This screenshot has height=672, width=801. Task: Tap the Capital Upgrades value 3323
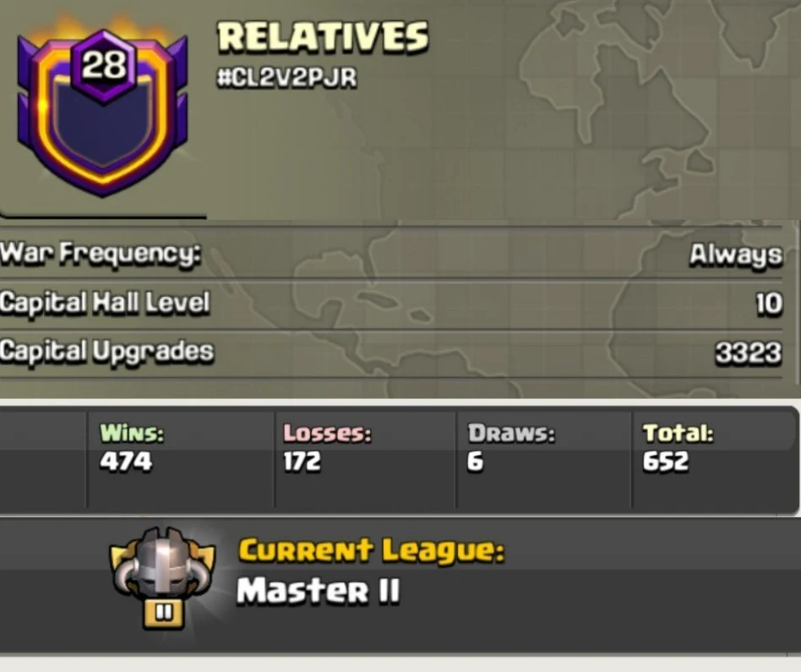[749, 352]
